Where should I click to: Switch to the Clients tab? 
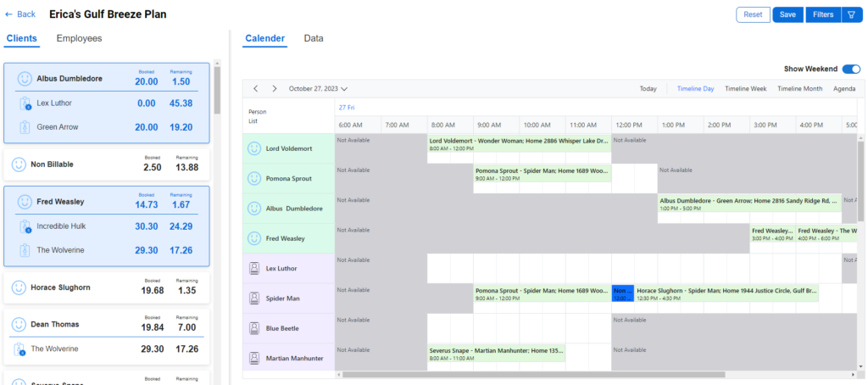click(x=22, y=38)
